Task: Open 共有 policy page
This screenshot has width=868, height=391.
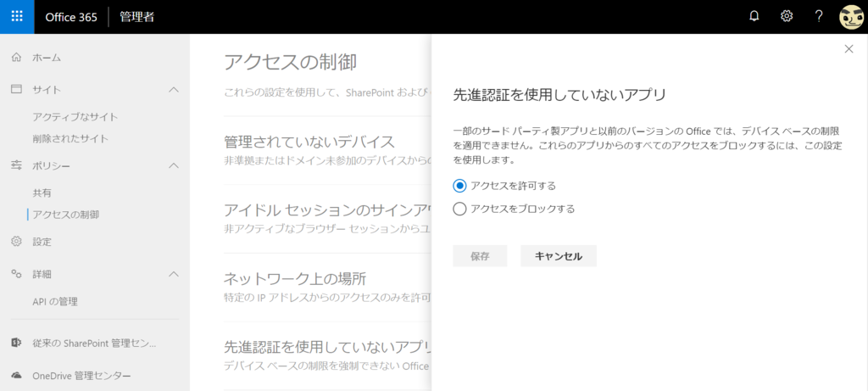Action: click(x=42, y=193)
